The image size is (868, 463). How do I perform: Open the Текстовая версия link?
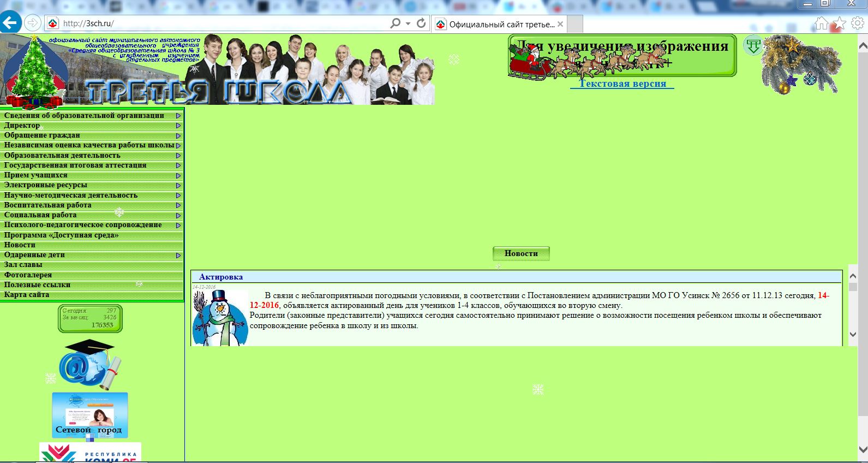point(622,84)
